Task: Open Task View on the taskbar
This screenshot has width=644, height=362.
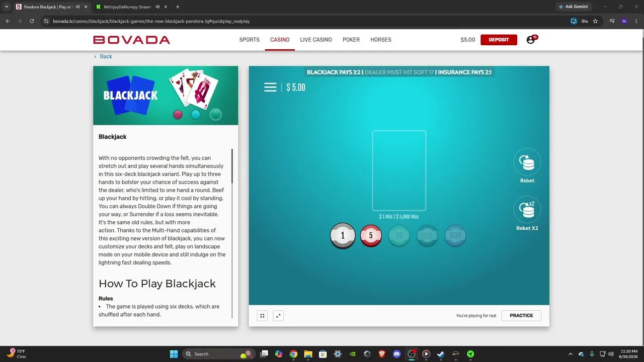Action: [x=264, y=354]
